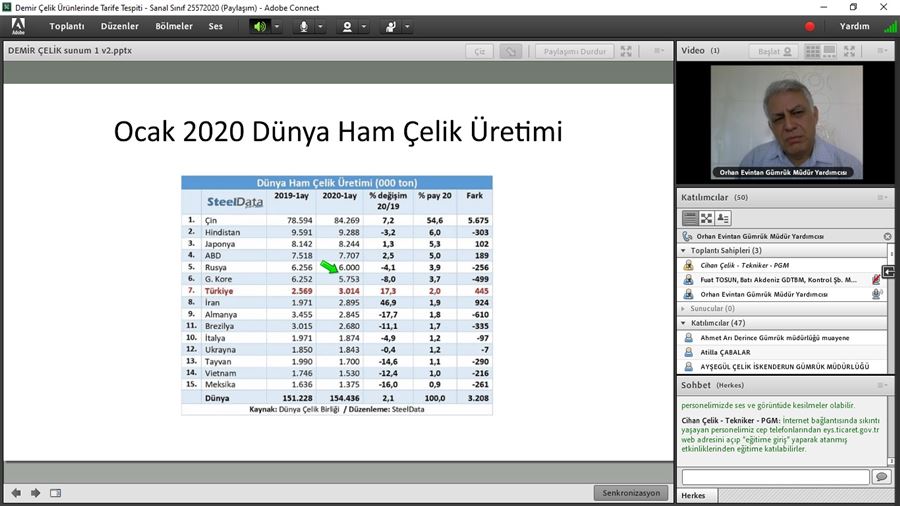The image size is (900, 506).
Task: Open the Bölmeler menu
Action: (172, 26)
